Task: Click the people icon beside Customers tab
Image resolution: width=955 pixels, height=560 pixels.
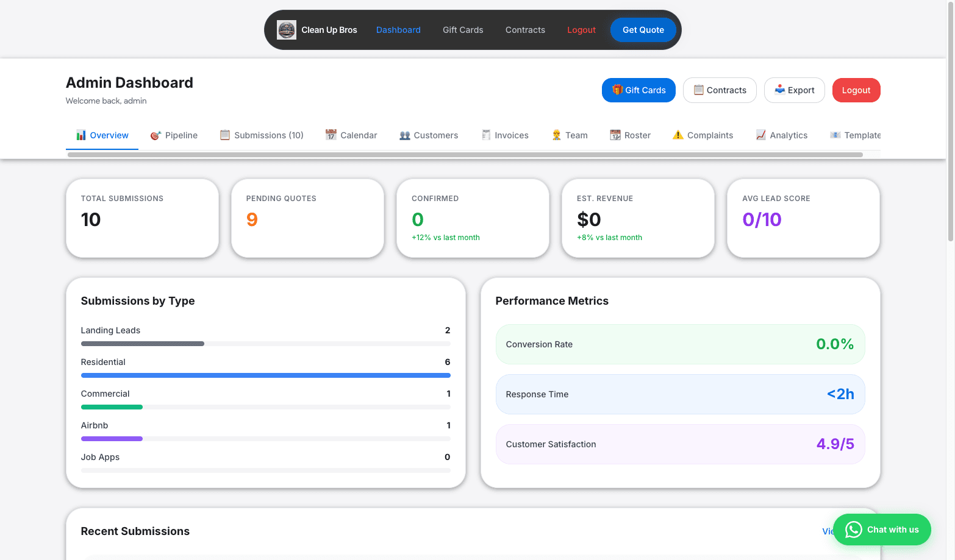Action: 405,135
